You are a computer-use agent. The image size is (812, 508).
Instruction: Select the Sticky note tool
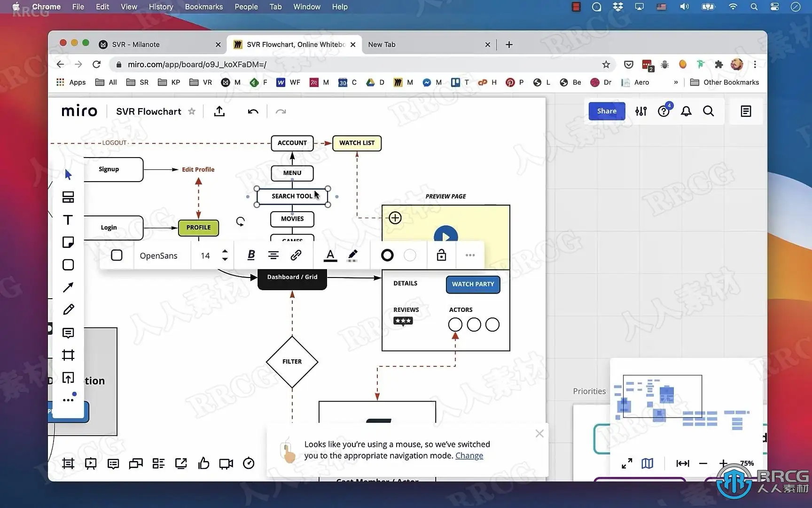68,242
